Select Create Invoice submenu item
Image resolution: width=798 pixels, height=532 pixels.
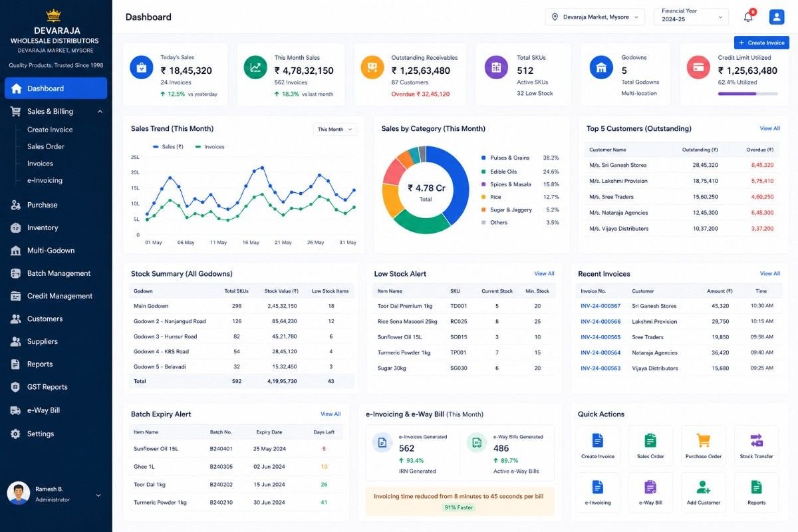pyautogui.click(x=50, y=130)
